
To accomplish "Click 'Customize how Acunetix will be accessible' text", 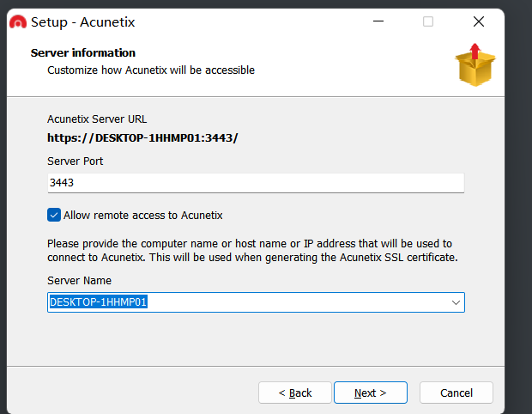I will [151, 70].
